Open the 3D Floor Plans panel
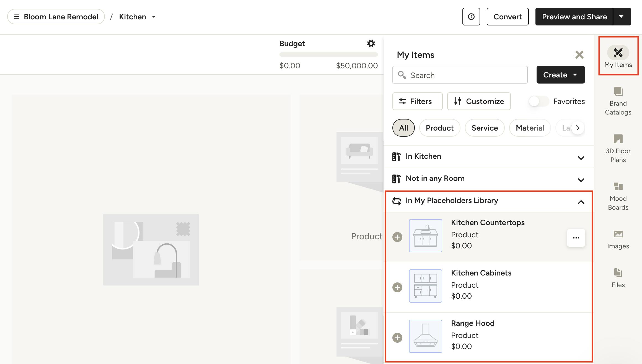 click(x=618, y=148)
